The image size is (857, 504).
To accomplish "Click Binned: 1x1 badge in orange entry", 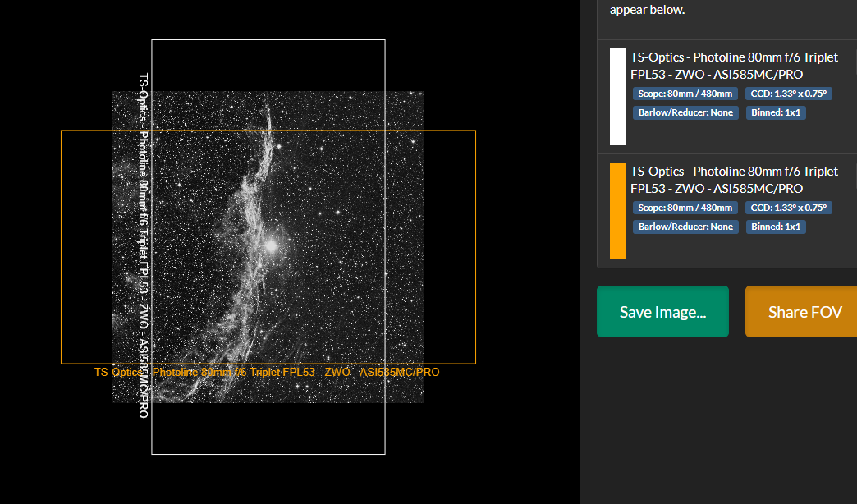I will pos(776,227).
